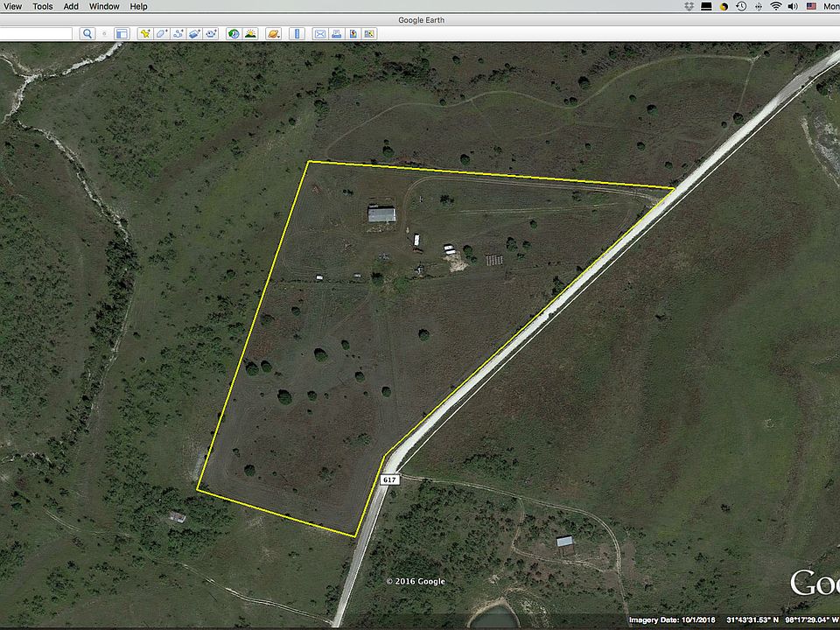Click the volume speaker icon
The height and width of the screenshot is (630, 840).
(793, 6)
